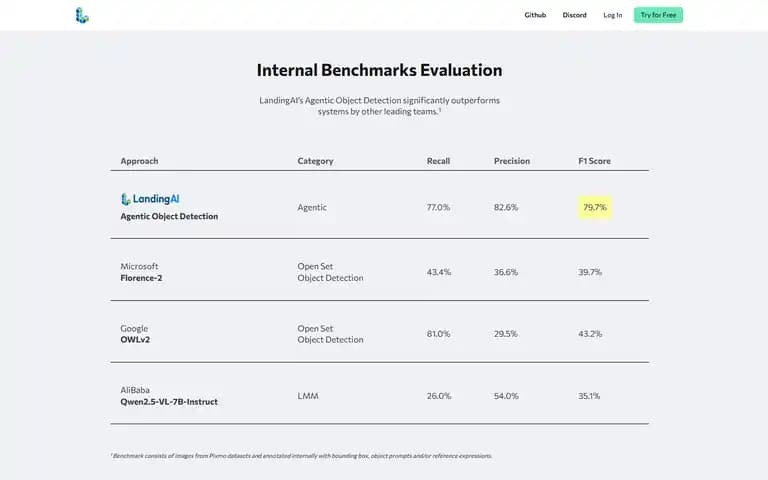Click the benchmark footnote text at bottom
The image size is (768, 480).
click(x=301, y=456)
